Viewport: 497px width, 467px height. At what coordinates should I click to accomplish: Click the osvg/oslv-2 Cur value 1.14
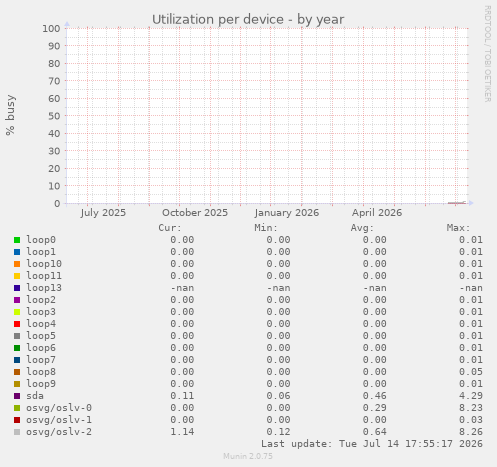[182, 432]
